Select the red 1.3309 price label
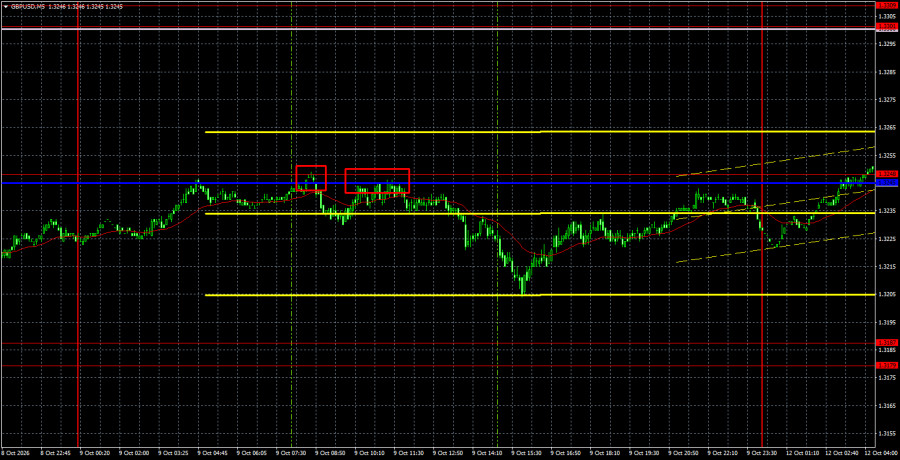Screen dimensions: 900x460 (x=885, y=5)
